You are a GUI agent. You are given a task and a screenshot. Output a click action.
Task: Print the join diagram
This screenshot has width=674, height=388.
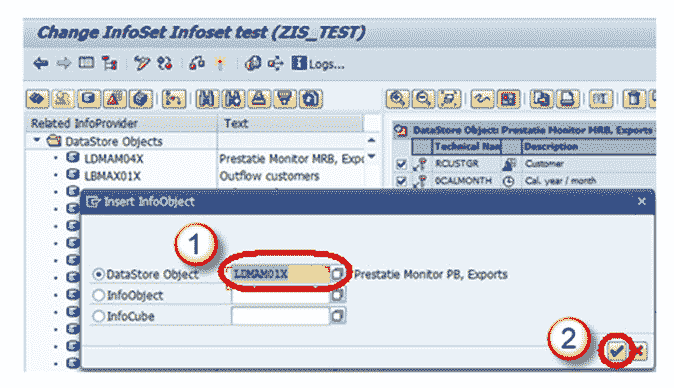(x=567, y=99)
